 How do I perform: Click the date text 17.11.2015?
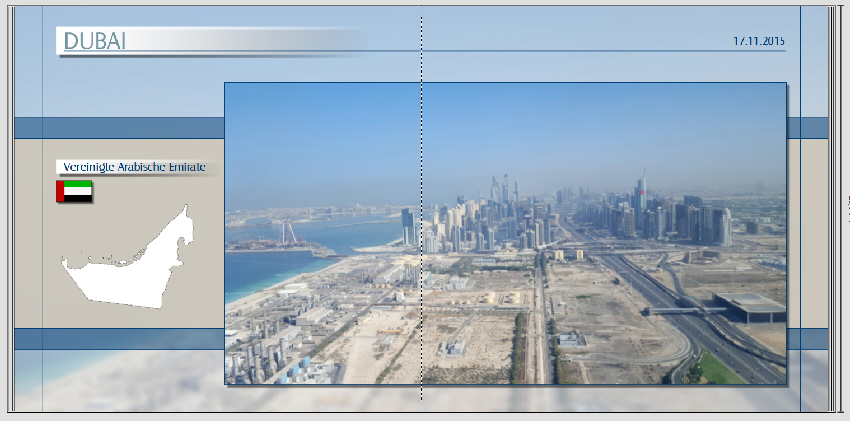[x=759, y=41]
